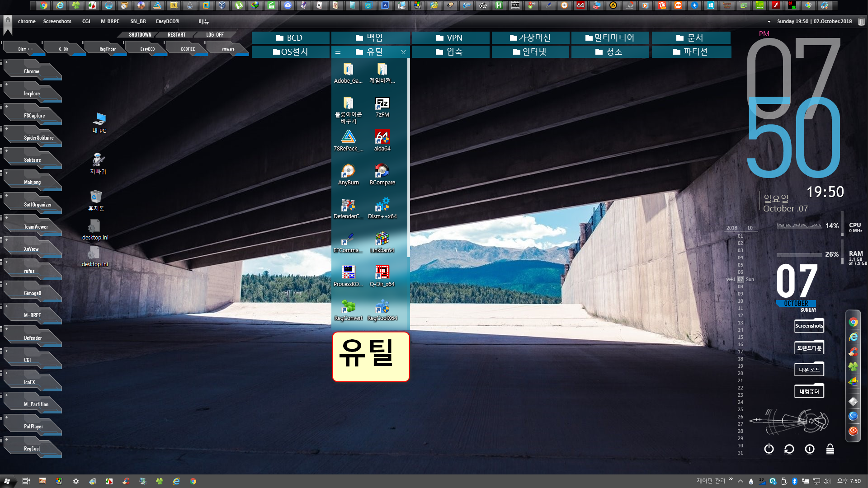The width and height of the screenshot is (868, 488).
Task: Click the uTorrent icon in top dock
Action: (239, 5)
